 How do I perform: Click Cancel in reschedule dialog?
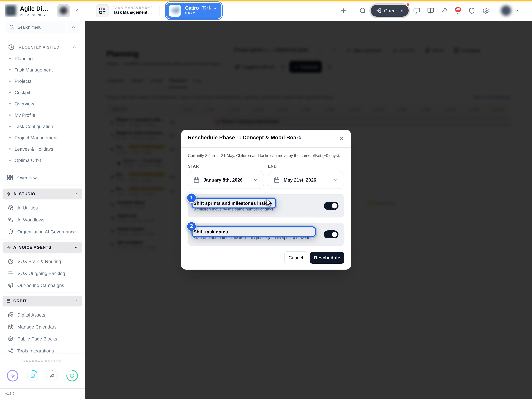(296, 258)
